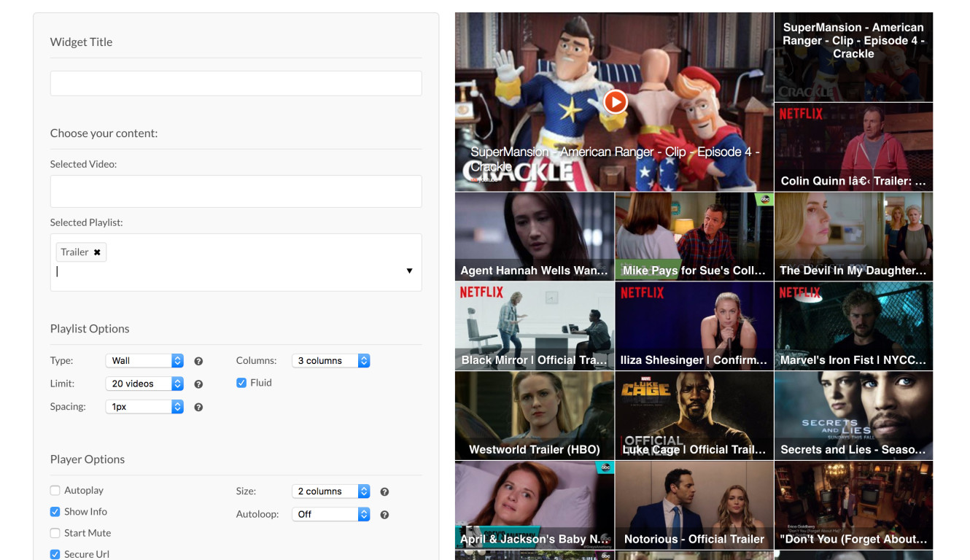
Task: Remove the Trailer playlist tag
Action: (97, 252)
